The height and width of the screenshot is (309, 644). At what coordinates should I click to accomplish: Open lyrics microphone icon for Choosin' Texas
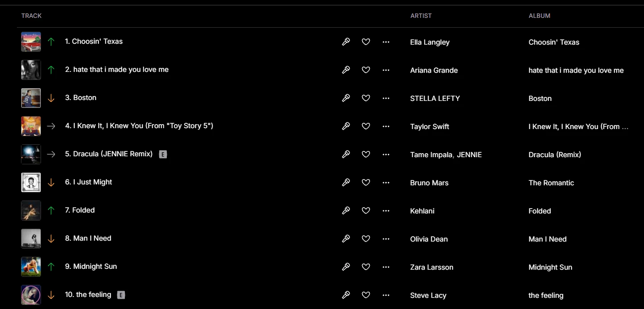click(346, 42)
